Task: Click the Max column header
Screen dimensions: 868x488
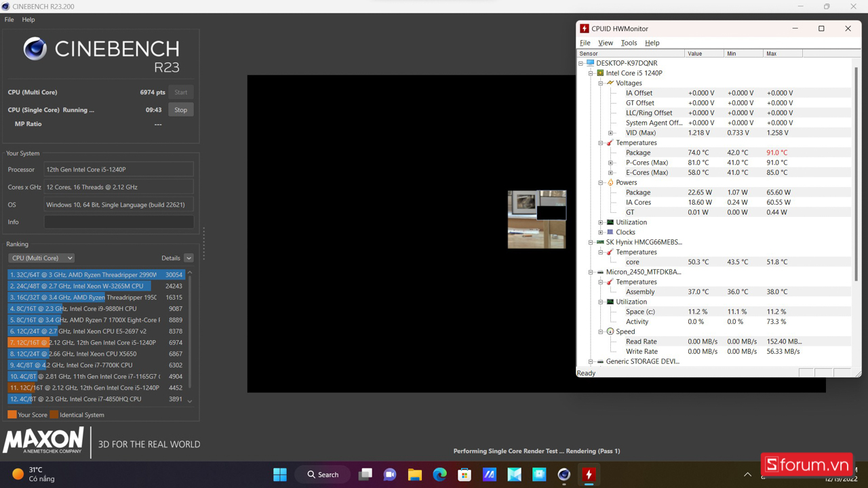Action: click(783, 54)
